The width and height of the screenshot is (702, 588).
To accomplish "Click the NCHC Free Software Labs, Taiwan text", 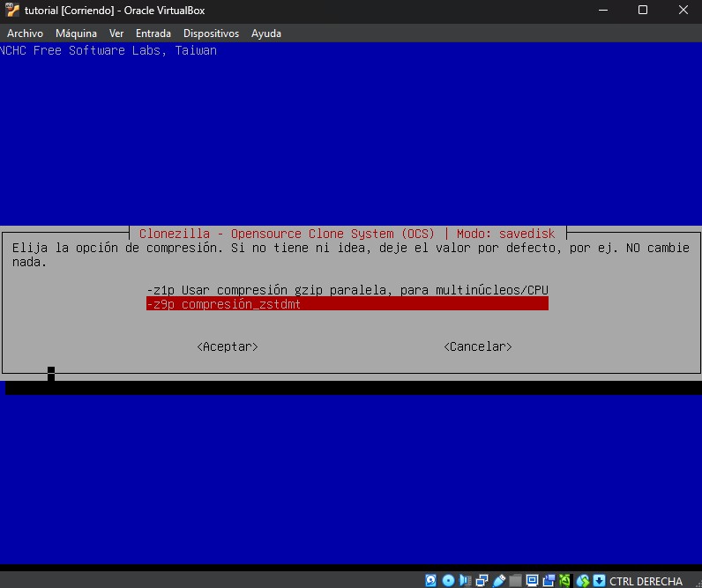I will (x=108, y=50).
